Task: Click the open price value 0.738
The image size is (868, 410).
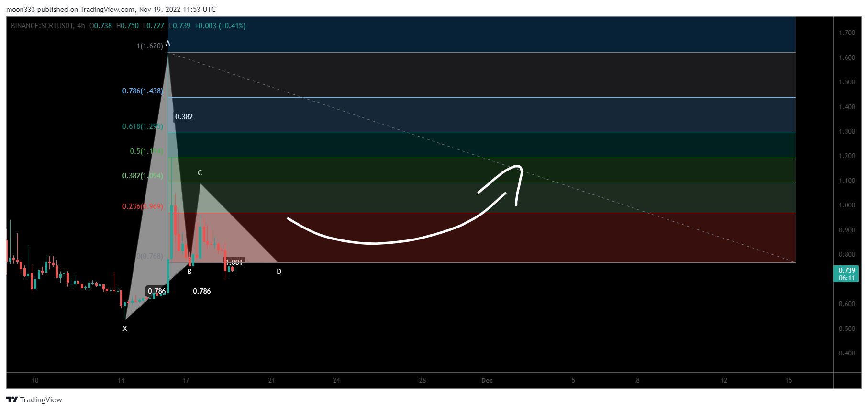Action: pos(102,26)
